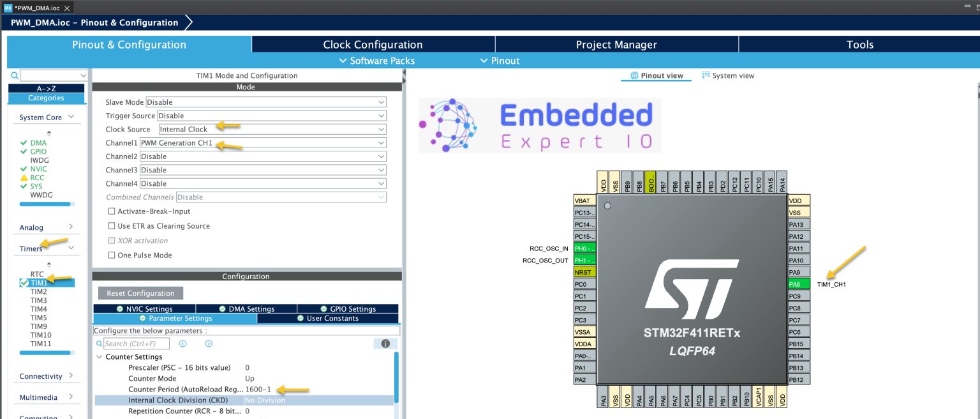Image resolution: width=980 pixels, height=419 pixels.
Task: Click the next search result circle arrow icon
Action: tap(208, 343)
